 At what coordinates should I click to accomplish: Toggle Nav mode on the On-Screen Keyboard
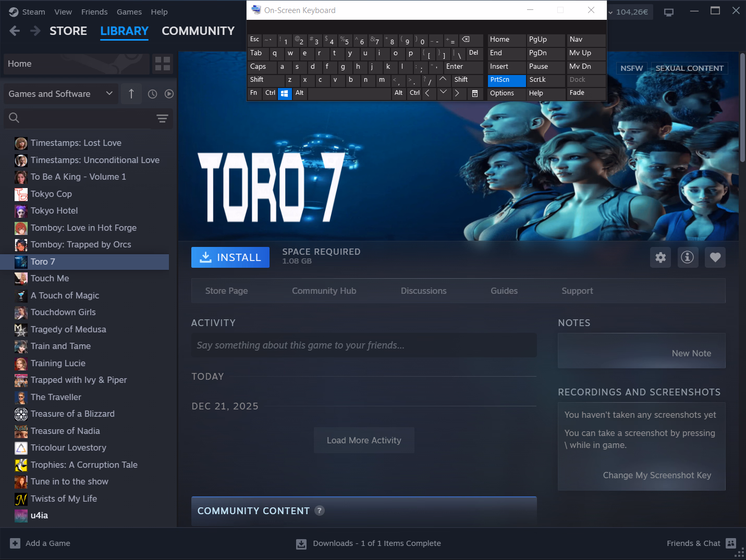586,40
